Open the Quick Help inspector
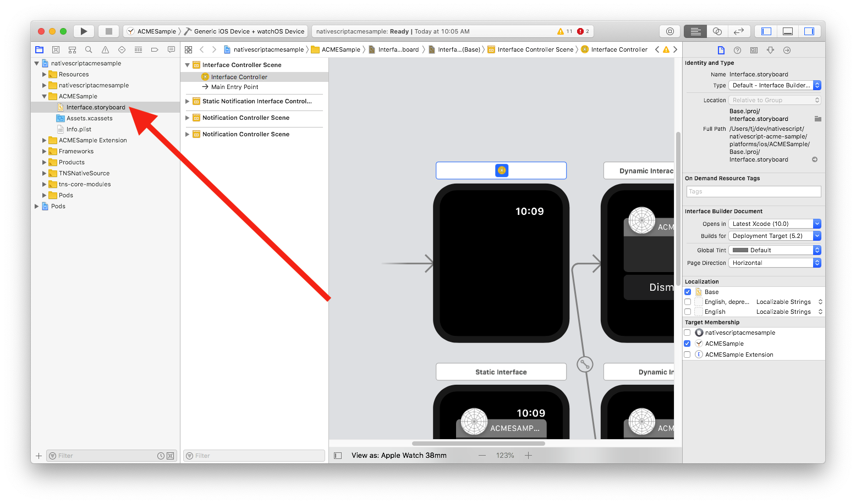Image resolution: width=856 pixels, height=504 pixels. pyautogui.click(x=737, y=50)
